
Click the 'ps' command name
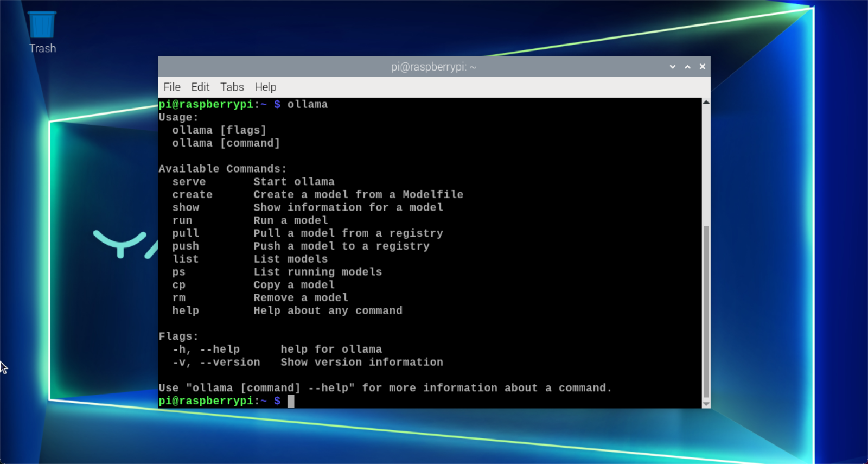click(x=179, y=272)
